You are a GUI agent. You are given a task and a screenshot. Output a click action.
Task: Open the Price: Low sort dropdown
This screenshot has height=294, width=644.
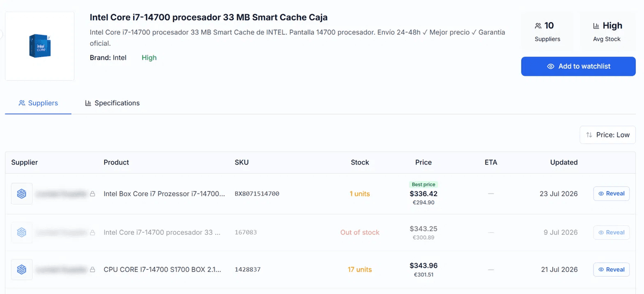click(x=608, y=135)
